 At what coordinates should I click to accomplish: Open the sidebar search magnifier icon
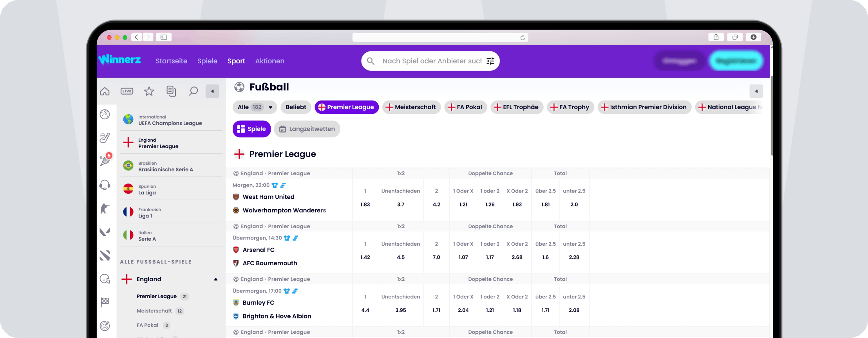193,91
